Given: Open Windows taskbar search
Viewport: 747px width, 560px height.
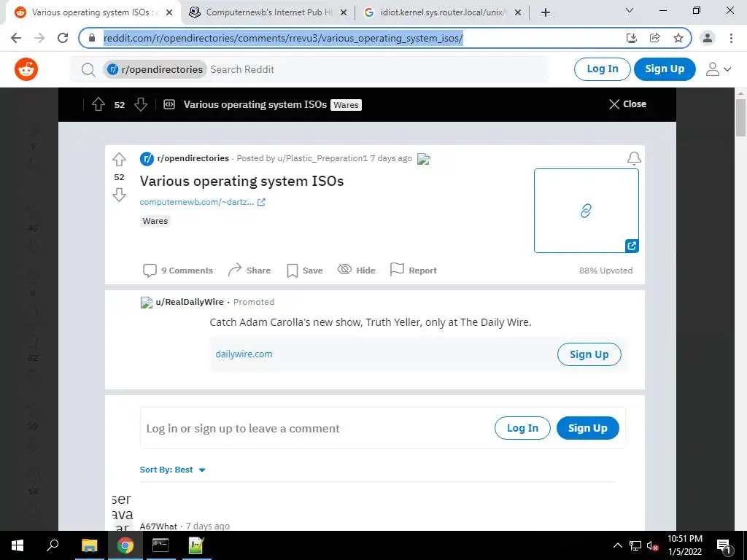Looking at the screenshot, I should tap(53, 545).
